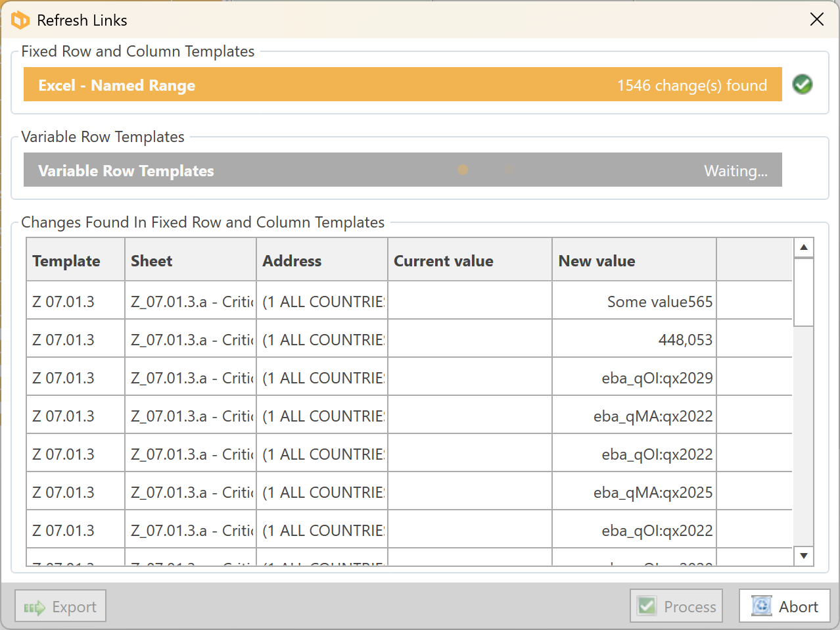Screen dimensions: 840x630
Task: Click the changes table scrollbar thumb
Action: click(803, 292)
